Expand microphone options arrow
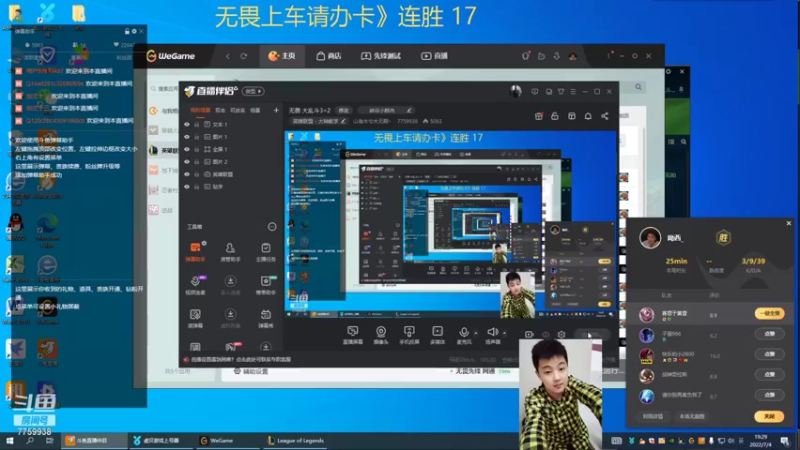This screenshot has width=800, height=450. click(476, 333)
